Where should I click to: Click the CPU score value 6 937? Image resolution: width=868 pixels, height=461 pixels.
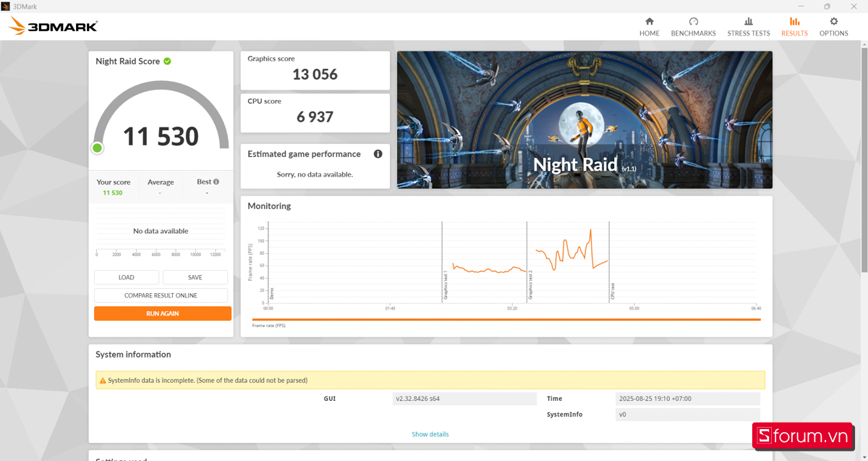coord(315,117)
